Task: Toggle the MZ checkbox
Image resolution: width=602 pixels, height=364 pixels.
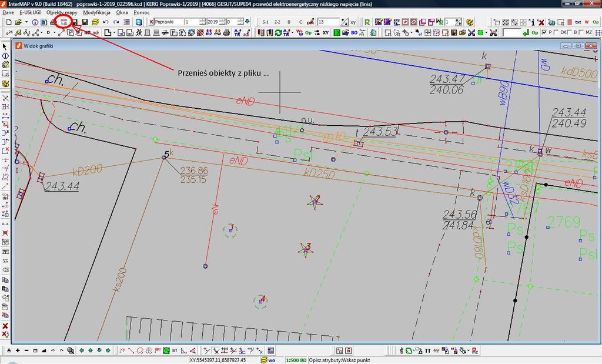Action: tap(581, 33)
